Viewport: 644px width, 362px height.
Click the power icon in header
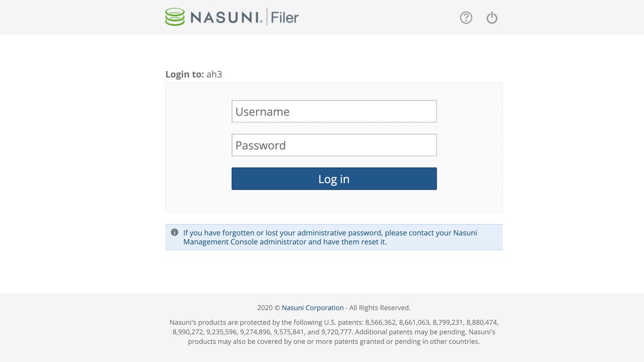coord(492,18)
